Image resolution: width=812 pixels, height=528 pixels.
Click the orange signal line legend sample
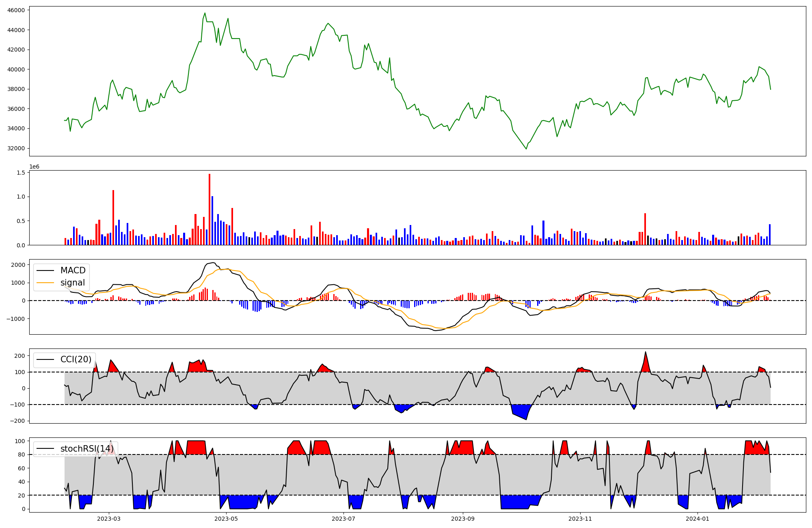45,283
